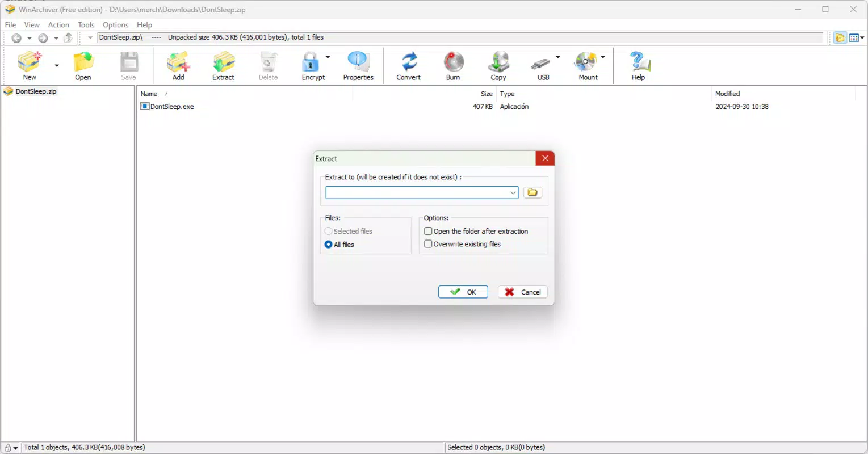Open the view mode dropdown arrow
This screenshot has height=454, width=868.
[862, 38]
